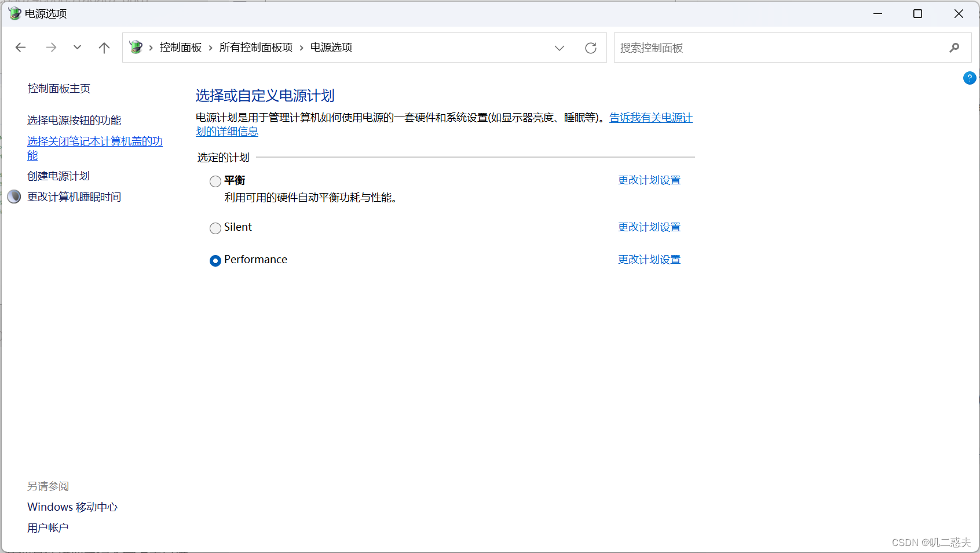The height and width of the screenshot is (553, 980).
Task: Open 控制面板 breadcrumb
Action: click(181, 48)
